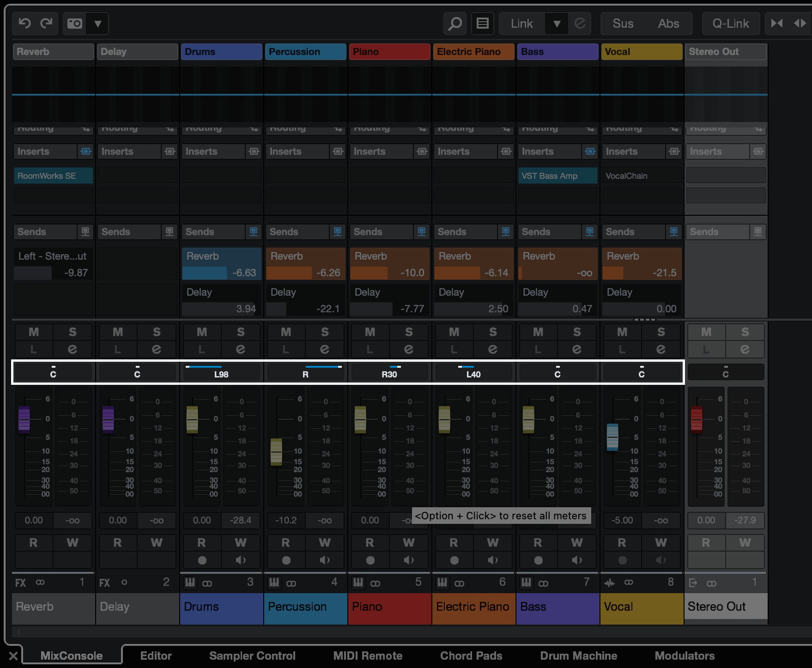
Task: Open VocalChain insert slot
Action: pyautogui.click(x=642, y=176)
